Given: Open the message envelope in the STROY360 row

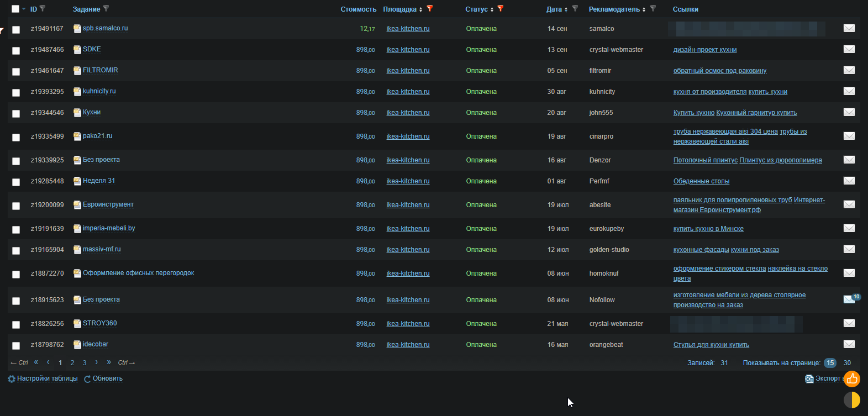Looking at the screenshot, I should (849, 323).
